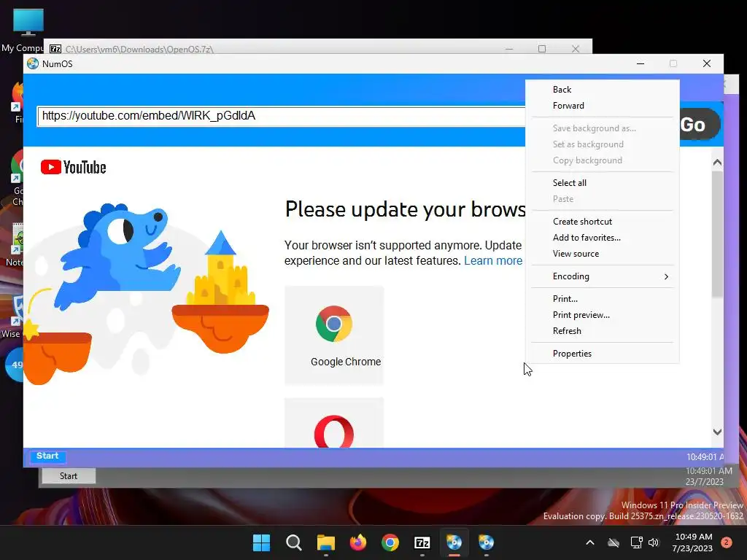Open the Learn more link
Image resolution: width=747 pixels, height=560 pixels.
coord(493,261)
